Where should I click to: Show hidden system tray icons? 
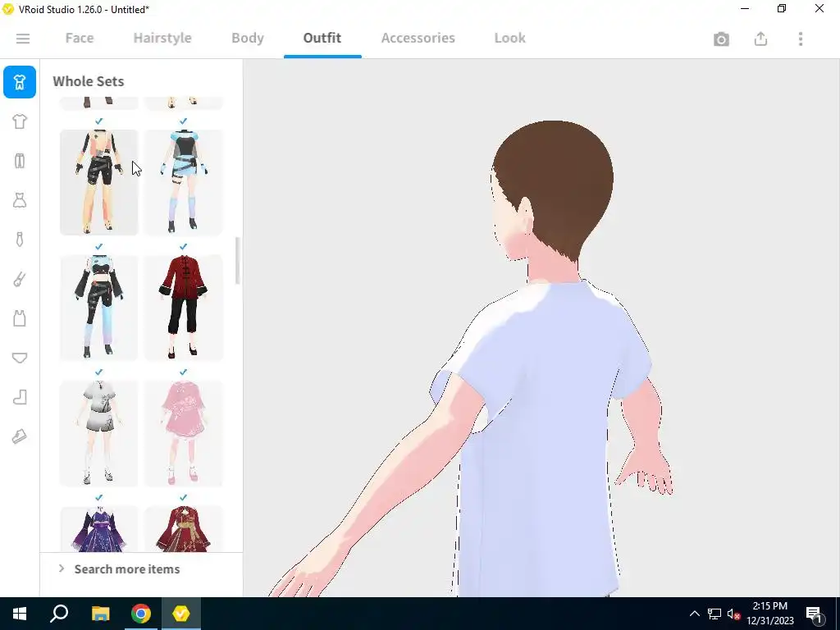tap(694, 614)
